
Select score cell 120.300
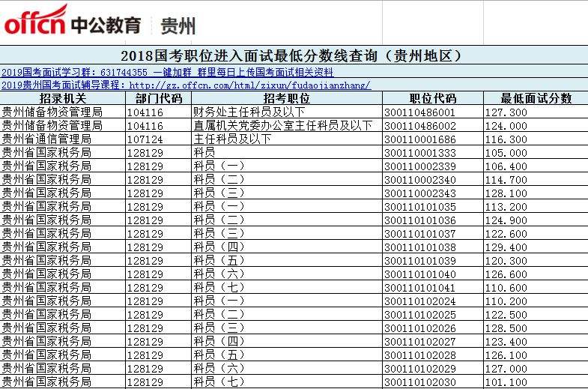(x=536, y=260)
